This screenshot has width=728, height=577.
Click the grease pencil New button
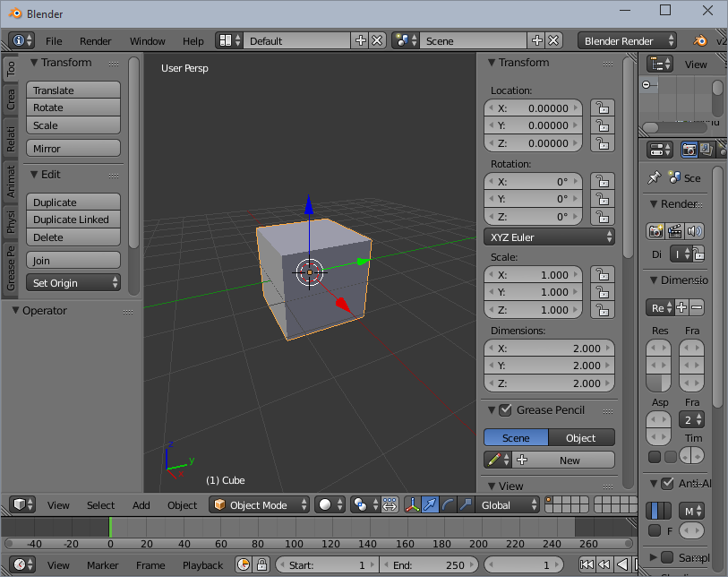[x=563, y=460]
